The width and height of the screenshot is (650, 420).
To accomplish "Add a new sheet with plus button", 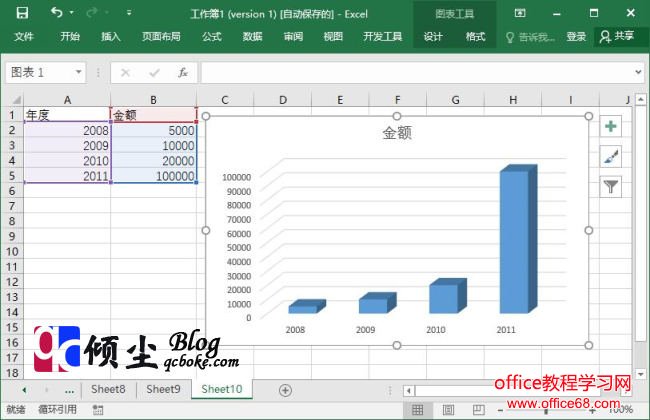I will click(285, 390).
